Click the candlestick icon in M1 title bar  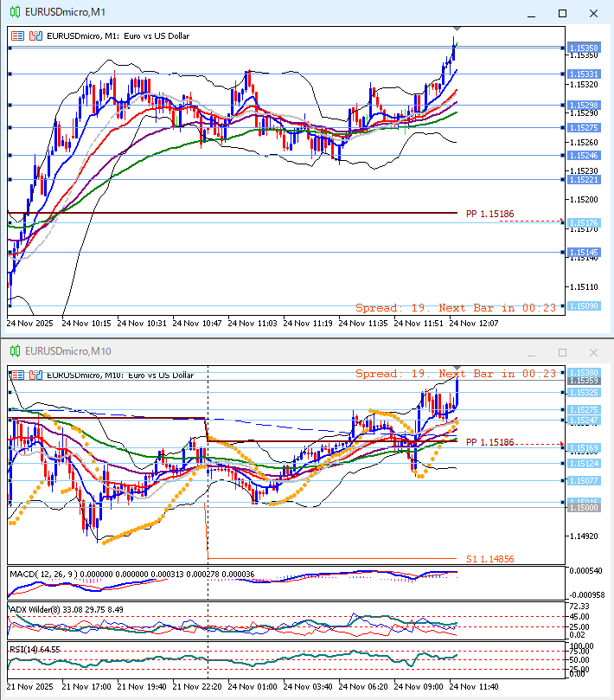click(15, 13)
